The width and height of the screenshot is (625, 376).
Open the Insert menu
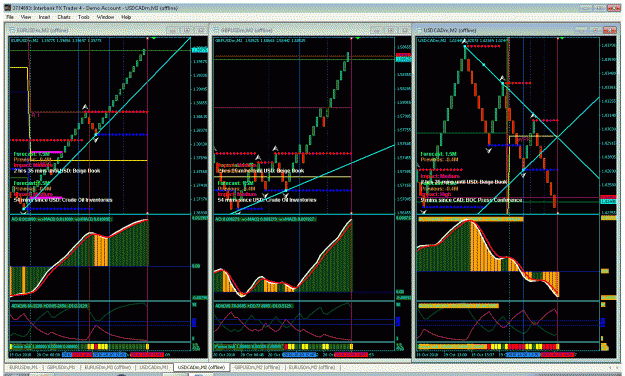[44, 17]
